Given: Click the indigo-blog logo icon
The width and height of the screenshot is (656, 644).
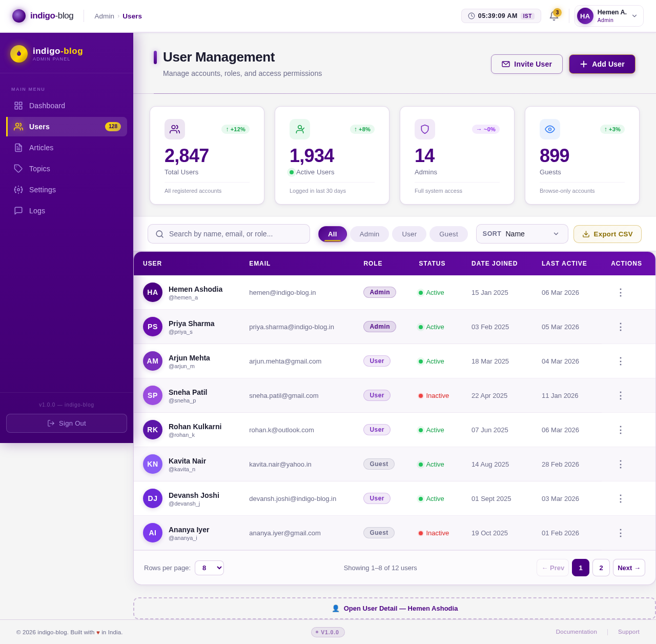Looking at the screenshot, I should click(18, 16).
